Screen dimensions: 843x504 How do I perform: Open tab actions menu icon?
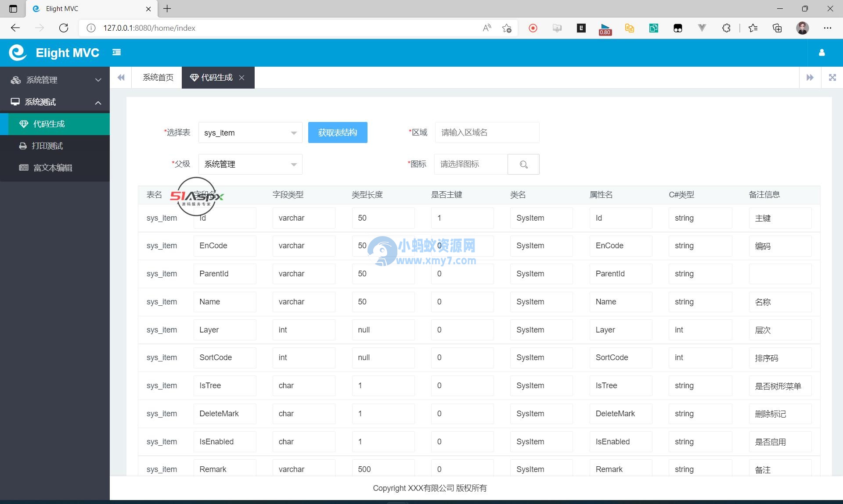click(13, 8)
